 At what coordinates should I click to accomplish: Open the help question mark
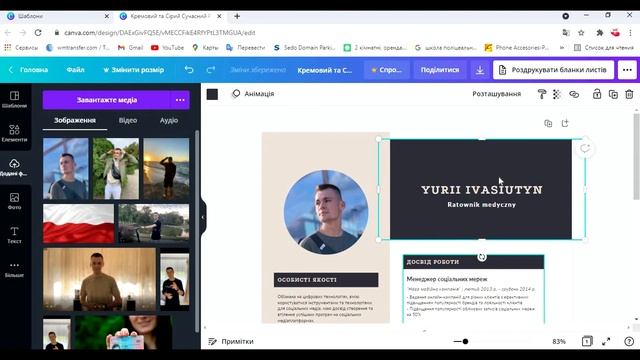[x=629, y=341]
